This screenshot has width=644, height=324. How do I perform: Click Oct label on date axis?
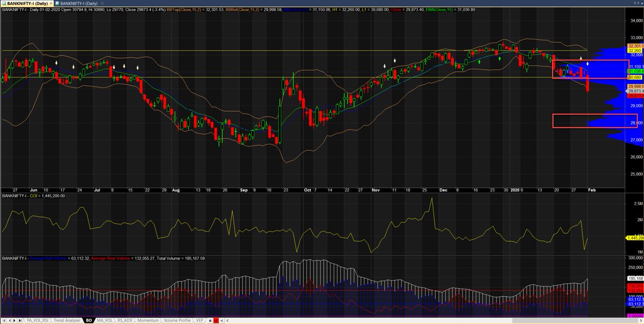308,190
